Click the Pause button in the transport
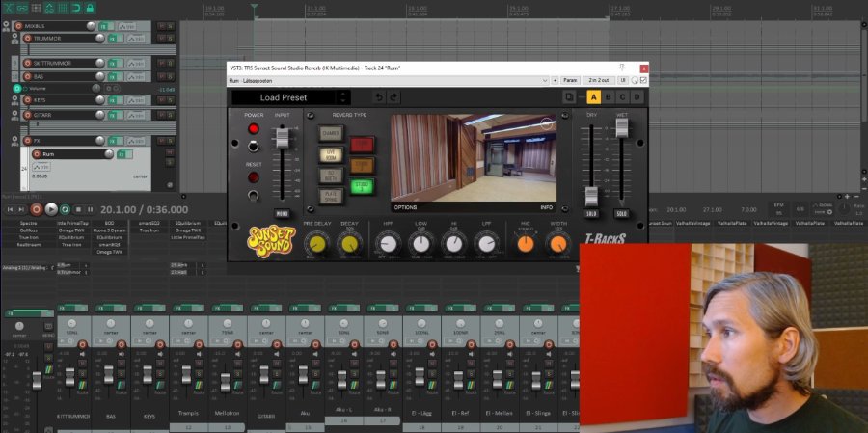This screenshot has width=868, height=433. click(x=91, y=209)
